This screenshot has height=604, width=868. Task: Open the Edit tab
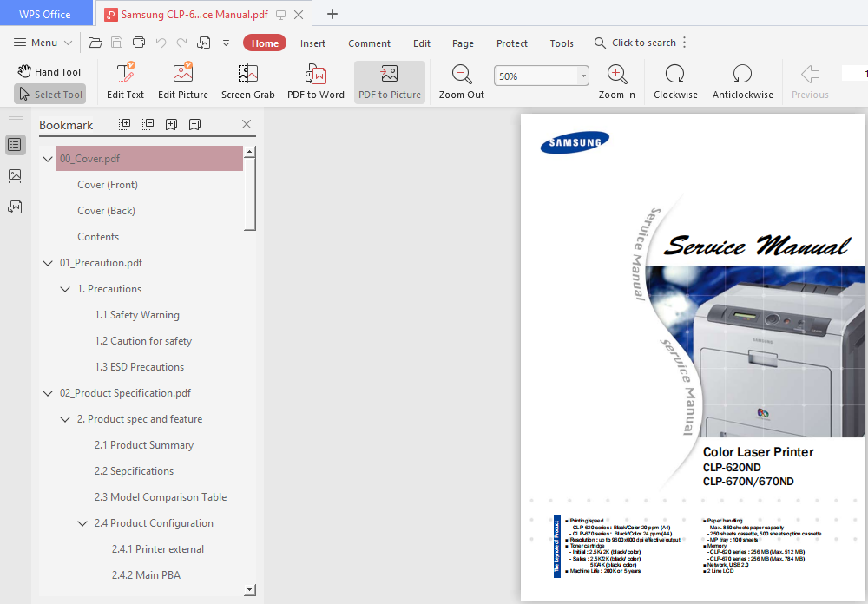421,43
